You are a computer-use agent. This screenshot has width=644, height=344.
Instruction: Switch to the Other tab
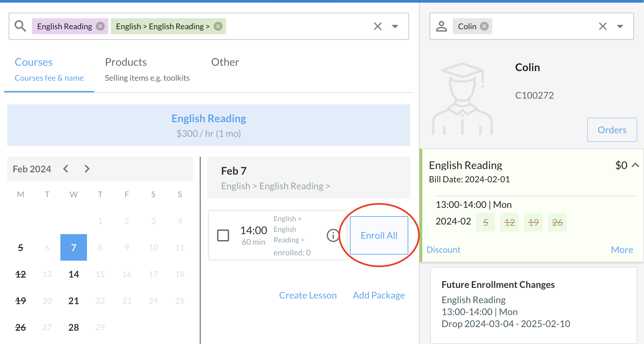[x=225, y=62]
